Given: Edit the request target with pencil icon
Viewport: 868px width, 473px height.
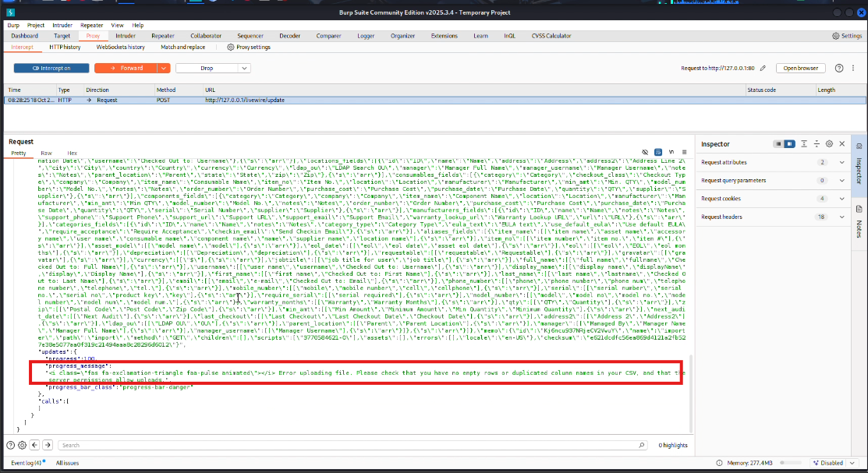Looking at the screenshot, I should click(763, 68).
